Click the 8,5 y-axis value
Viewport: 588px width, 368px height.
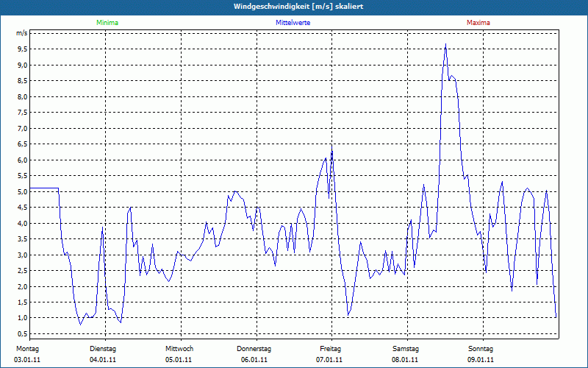pos(22,81)
